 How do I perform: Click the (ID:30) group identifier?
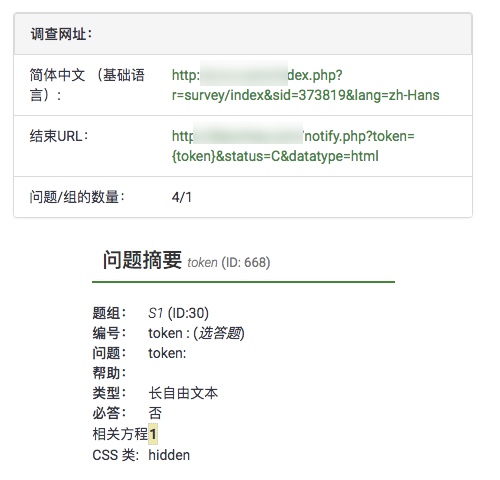coord(188,313)
